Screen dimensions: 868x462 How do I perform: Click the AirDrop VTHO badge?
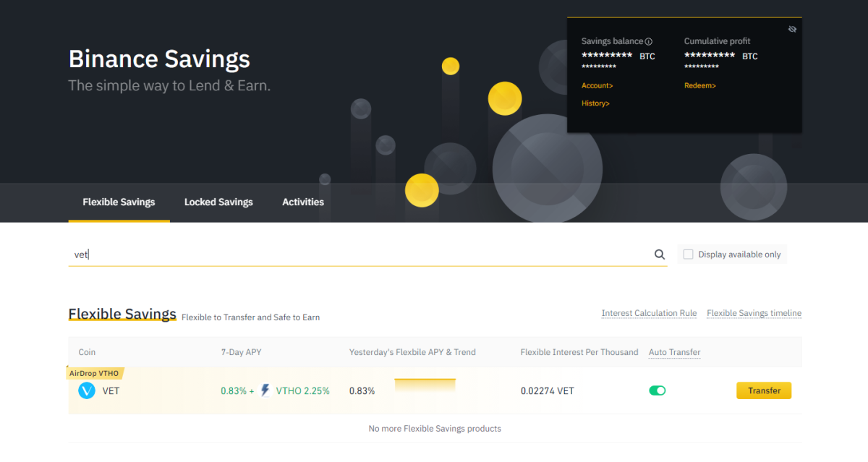tap(95, 374)
